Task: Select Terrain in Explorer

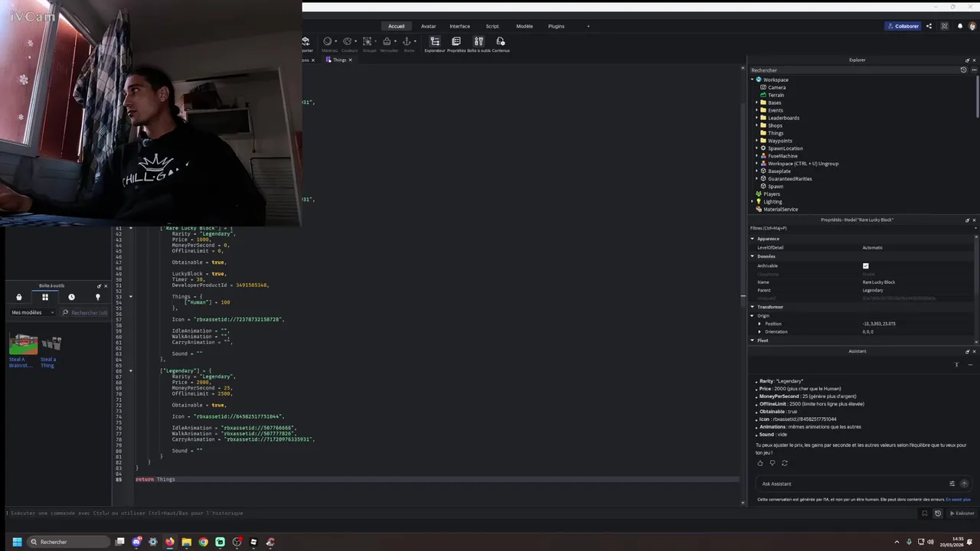Action: coord(776,95)
